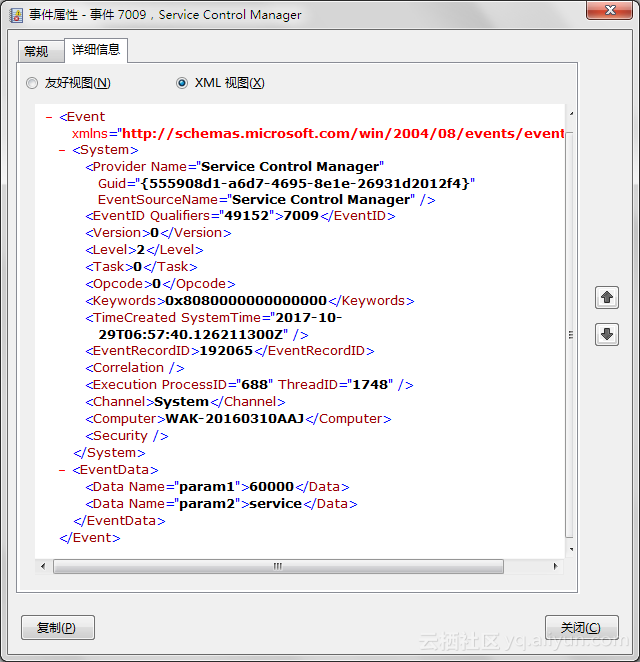Click the Security element line
640x662 pixels.
coord(127,436)
